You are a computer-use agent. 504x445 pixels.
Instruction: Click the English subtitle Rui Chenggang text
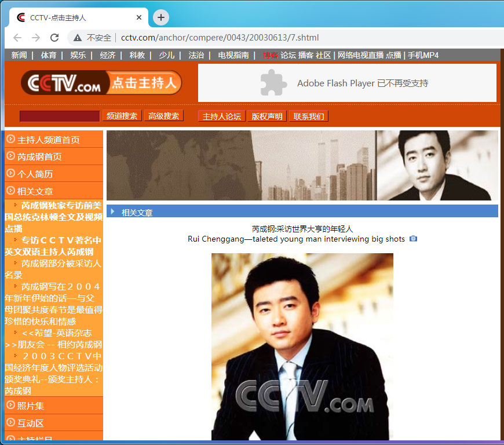click(296, 239)
